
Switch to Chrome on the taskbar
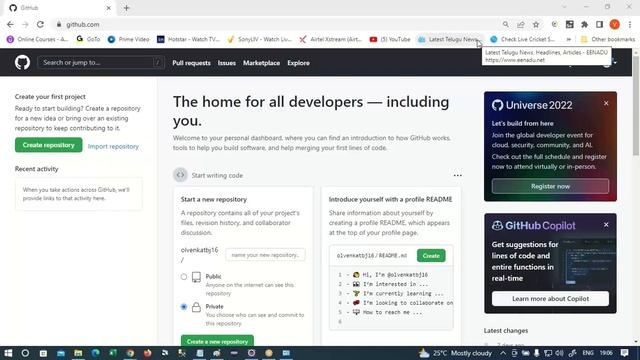tap(130, 353)
